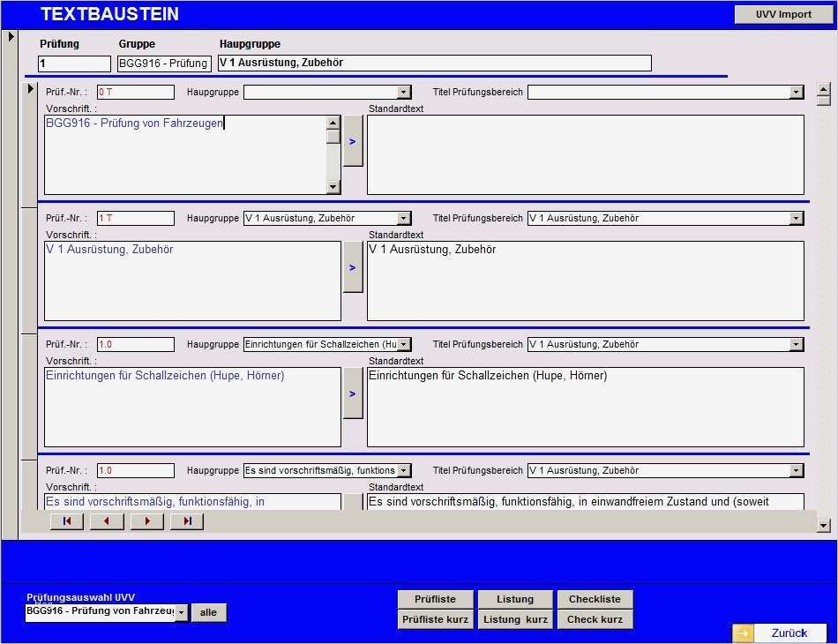
Task: Click Standardtext box with V 1 Ausrüstung, Zubehör
Action: 585,281
